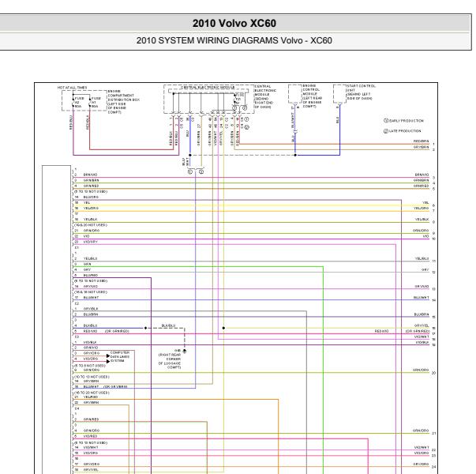Click right VIO/BLK label at output 19
476x474 pixels.
[422, 342]
